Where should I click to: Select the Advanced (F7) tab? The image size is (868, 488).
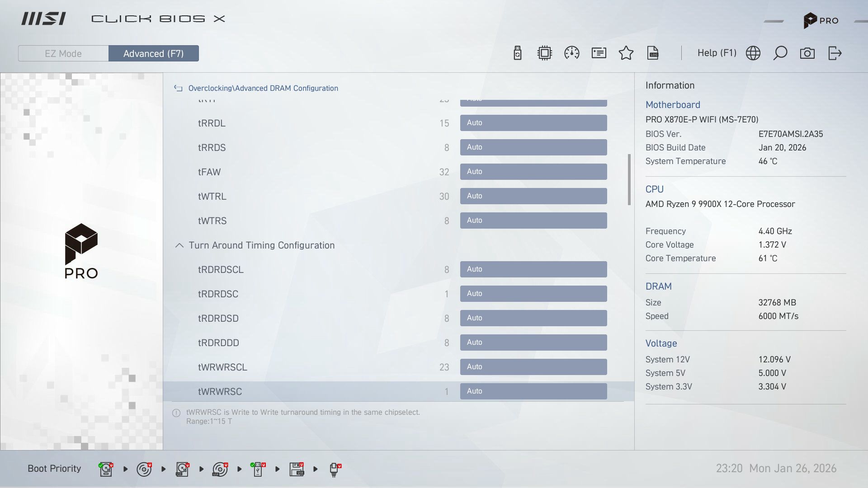tap(153, 53)
